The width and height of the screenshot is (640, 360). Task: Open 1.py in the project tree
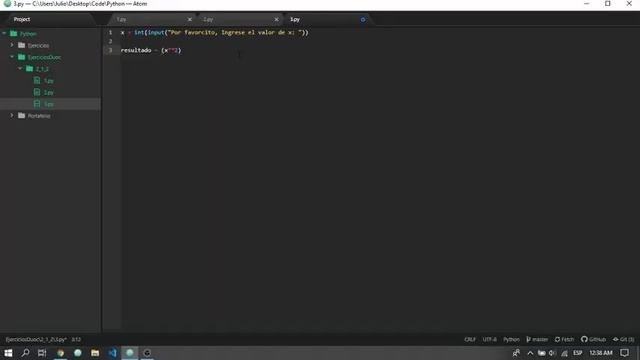pos(49,81)
